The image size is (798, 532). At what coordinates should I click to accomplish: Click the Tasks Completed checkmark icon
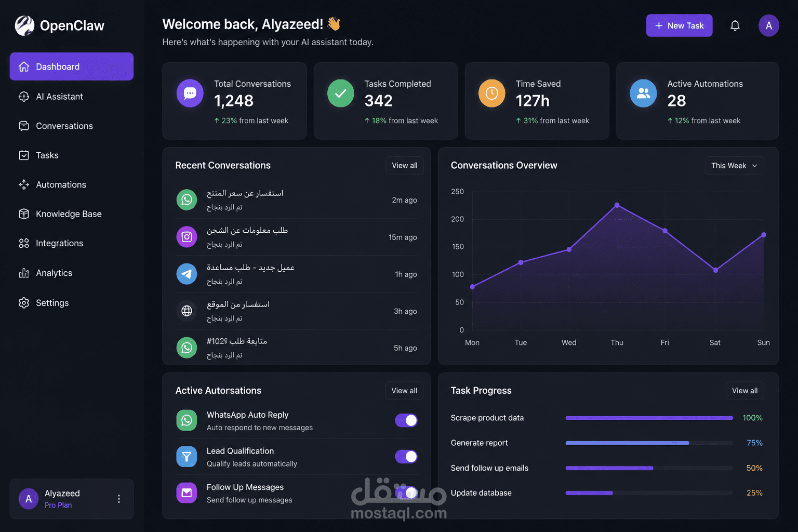(340, 94)
